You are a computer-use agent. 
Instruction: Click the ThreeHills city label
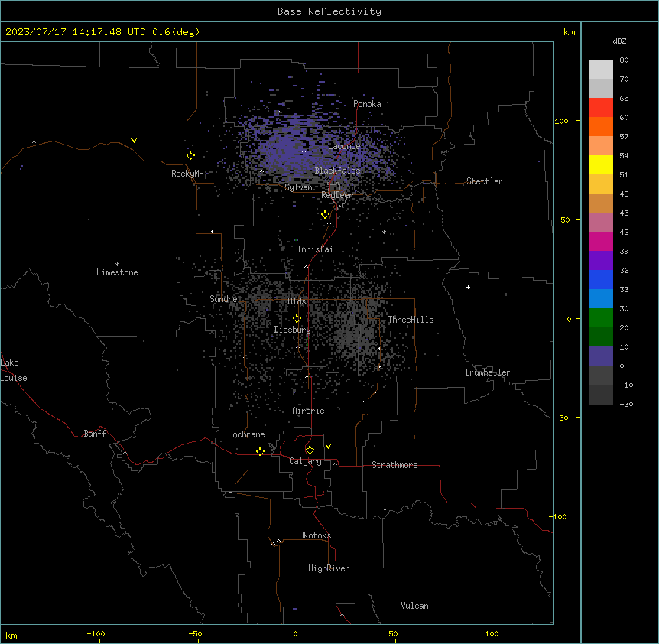point(411,320)
